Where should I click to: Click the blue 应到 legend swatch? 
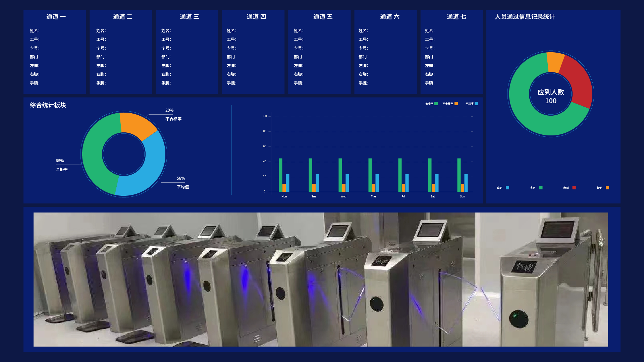(507, 188)
